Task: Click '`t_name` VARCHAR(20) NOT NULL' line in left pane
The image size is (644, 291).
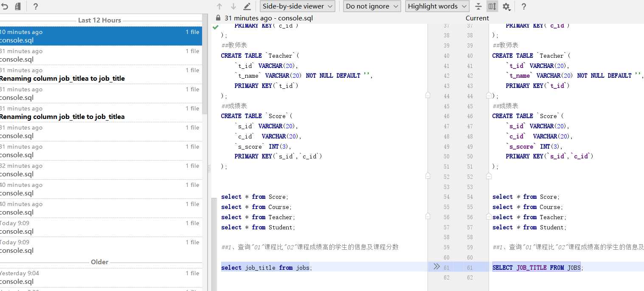Action: (304, 76)
